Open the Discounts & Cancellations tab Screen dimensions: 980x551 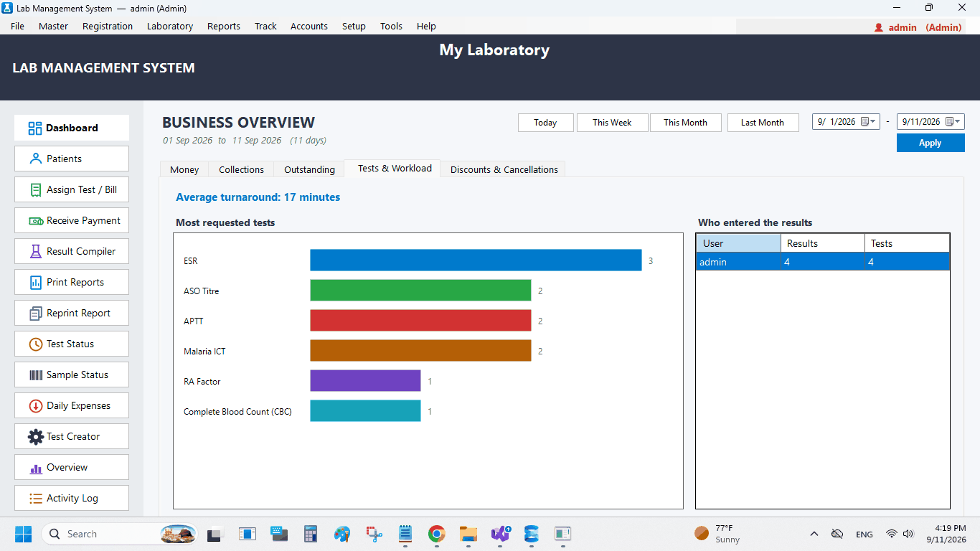[x=504, y=169]
